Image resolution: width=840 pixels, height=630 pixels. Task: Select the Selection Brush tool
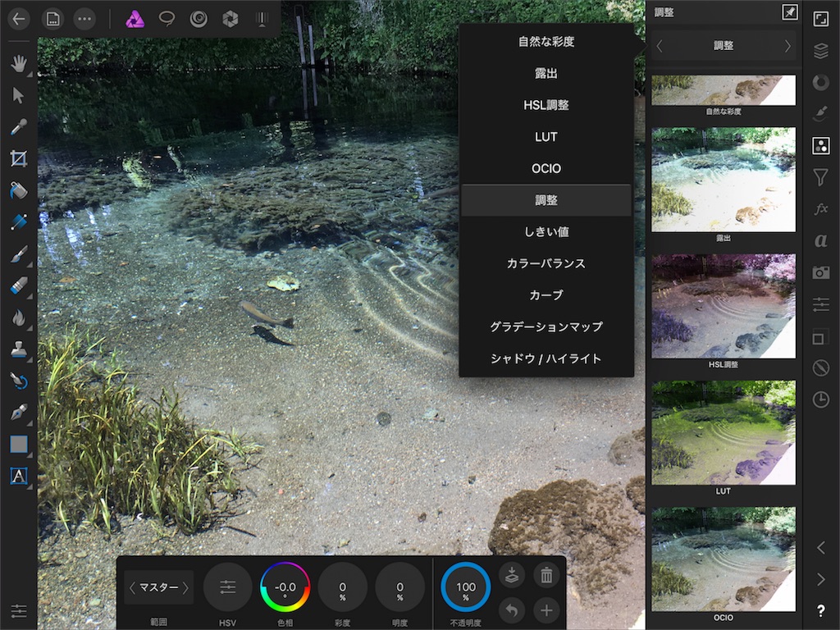tap(18, 221)
